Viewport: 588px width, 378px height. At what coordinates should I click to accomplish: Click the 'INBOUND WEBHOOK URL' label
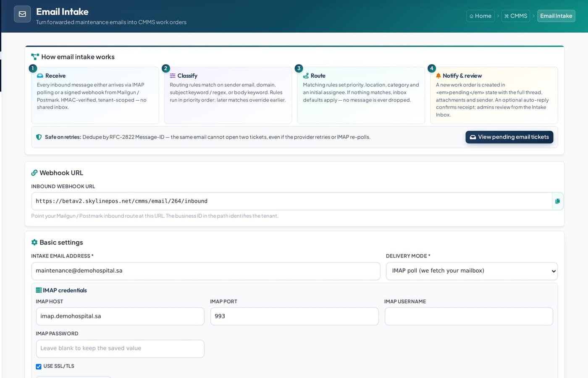pyautogui.click(x=63, y=186)
